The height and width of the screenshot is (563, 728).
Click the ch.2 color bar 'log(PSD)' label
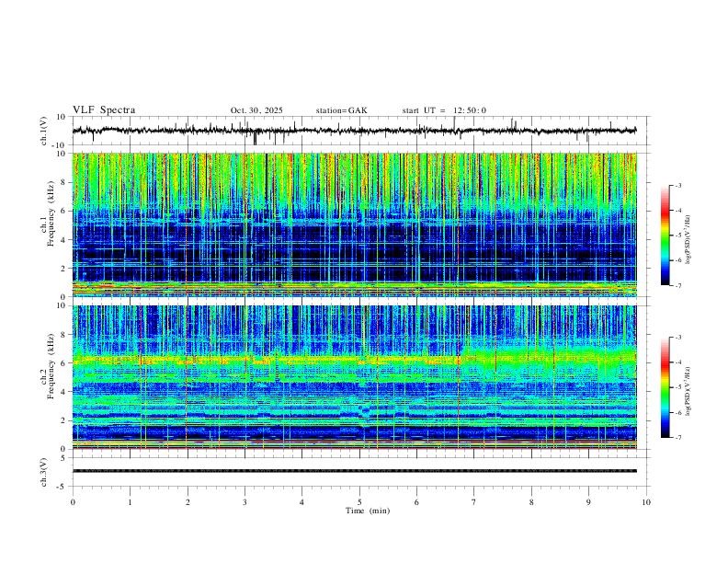[x=688, y=391]
